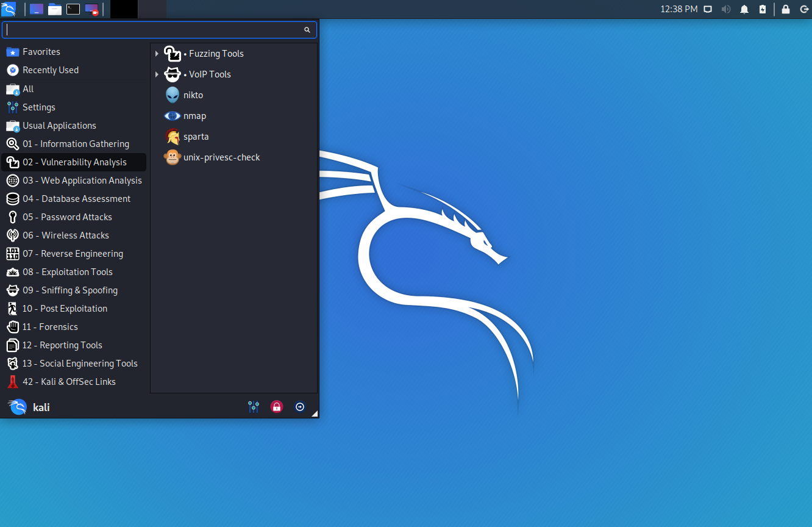The image size is (812, 527).
Task: Click the top panel lock screen icon
Action: (786, 9)
